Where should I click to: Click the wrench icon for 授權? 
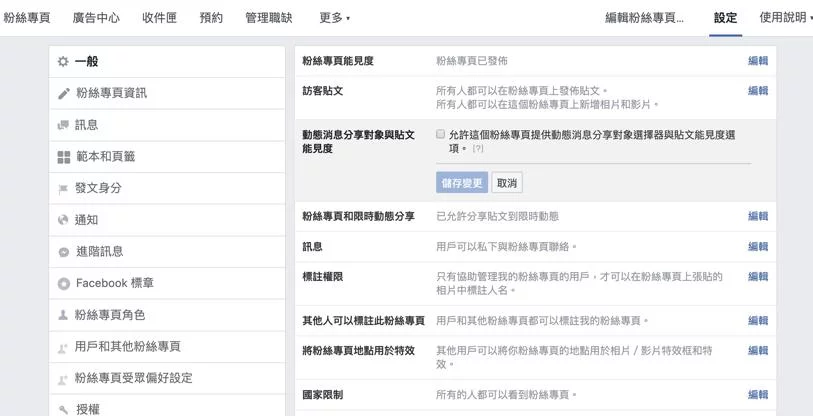[63, 410]
